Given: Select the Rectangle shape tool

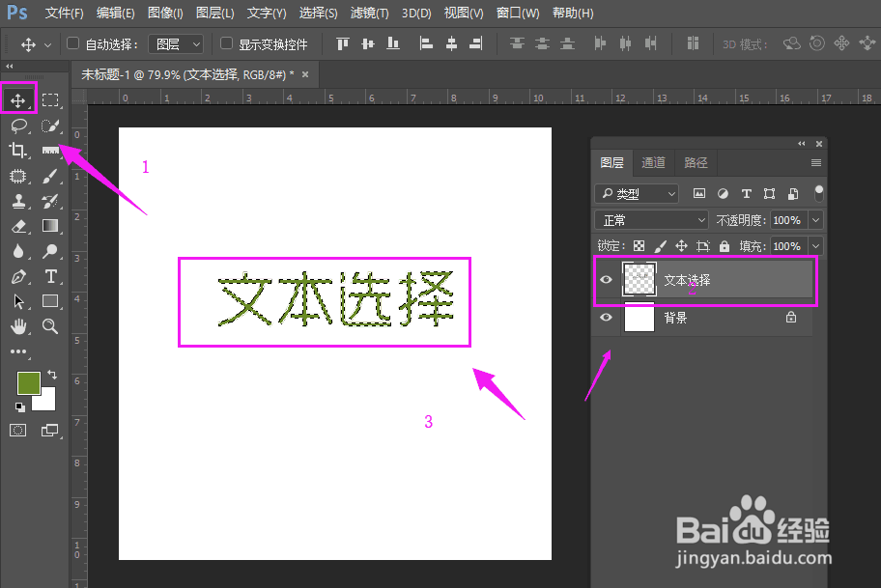Looking at the screenshot, I should pyautogui.click(x=50, y=301).
